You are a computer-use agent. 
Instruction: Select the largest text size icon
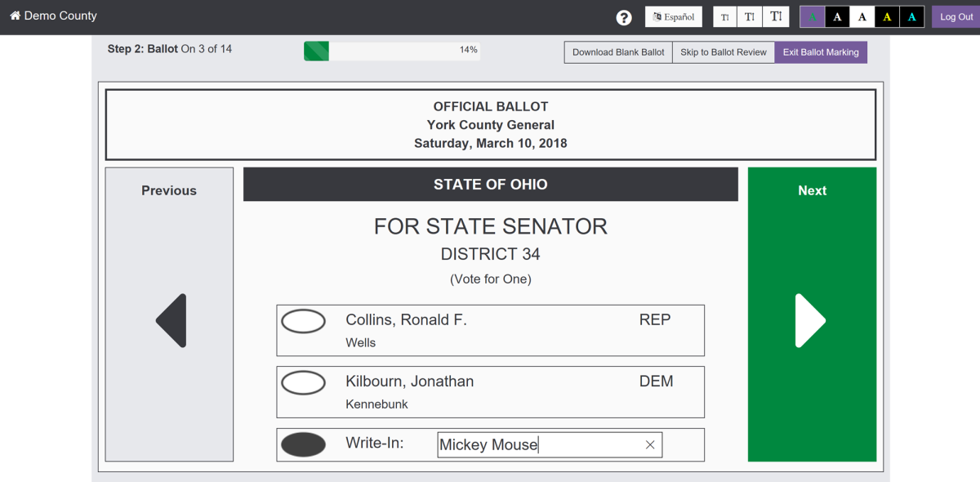coord(776,17)
